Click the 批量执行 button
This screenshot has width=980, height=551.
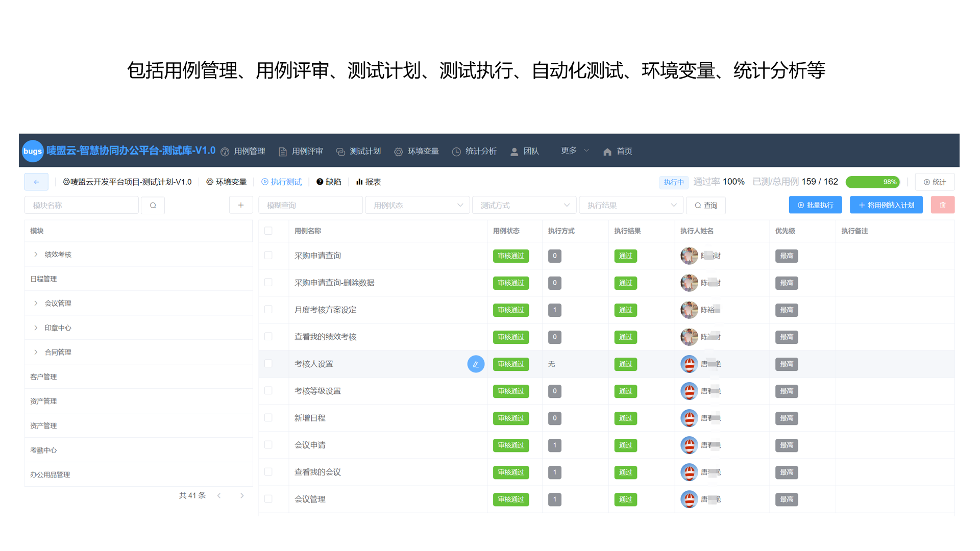pos(815,205)
